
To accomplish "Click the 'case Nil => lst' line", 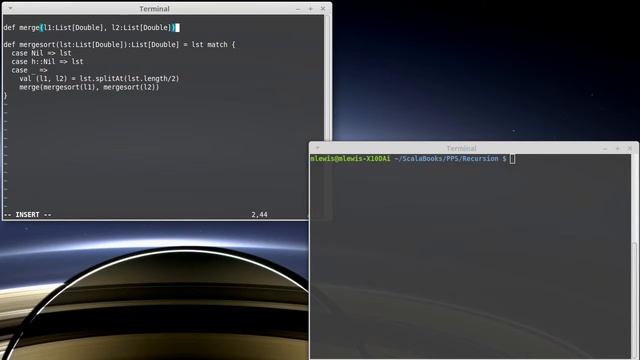I will click(x=41, y=53).
